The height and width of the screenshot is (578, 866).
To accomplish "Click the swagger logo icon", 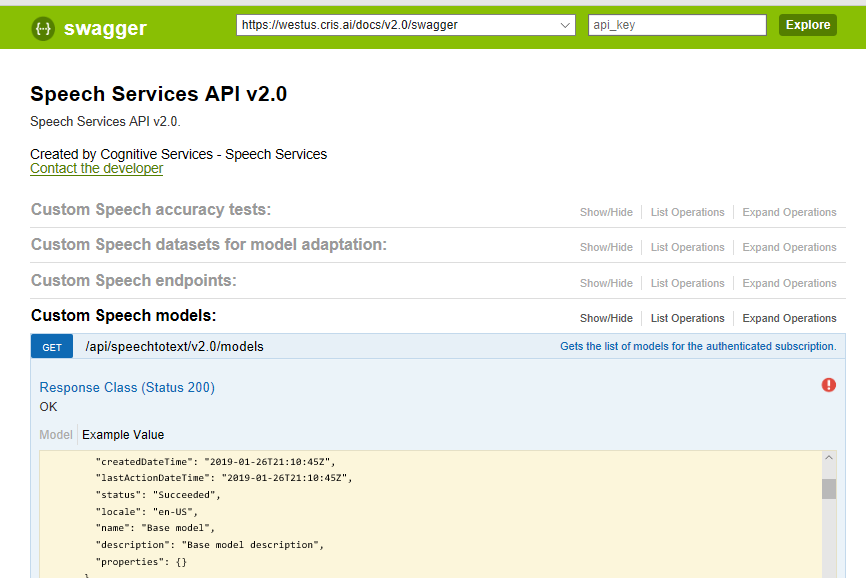I will (x=43, y=28).
